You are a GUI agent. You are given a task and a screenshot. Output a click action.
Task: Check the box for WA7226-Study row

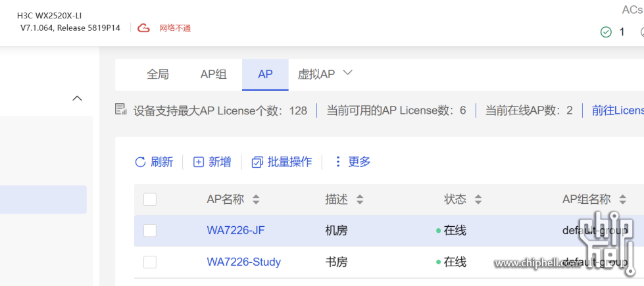[150, 262]
